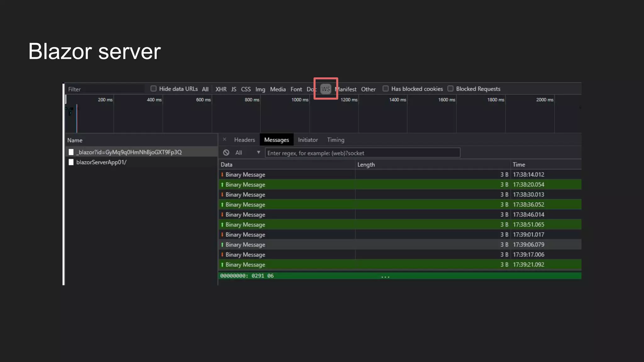
Task: Select message at 17:39:06.079
Action: tap(400, 244)
